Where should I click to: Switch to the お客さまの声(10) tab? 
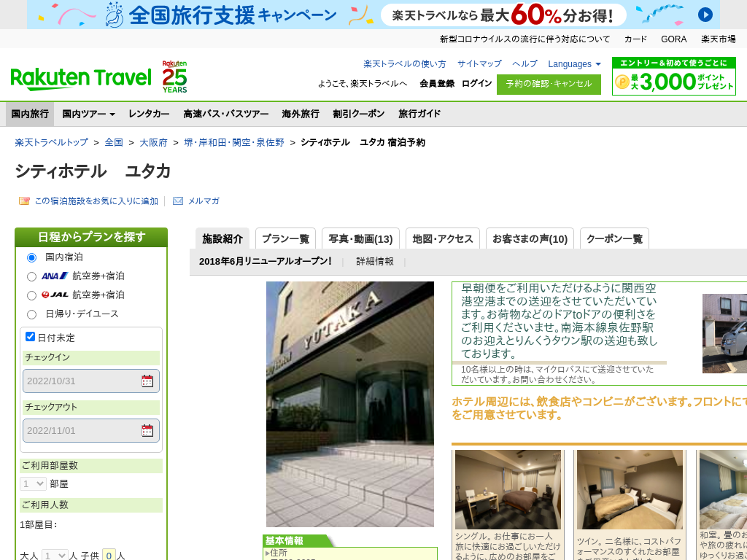click(530, 238)
